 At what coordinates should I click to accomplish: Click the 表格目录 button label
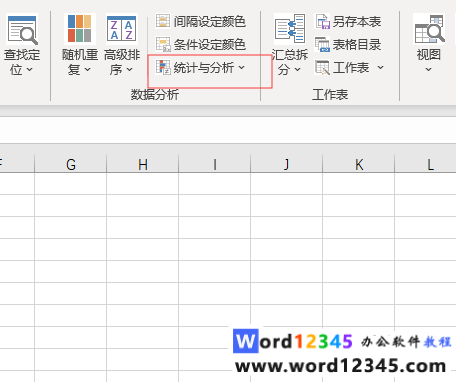[x=357, y=45]
